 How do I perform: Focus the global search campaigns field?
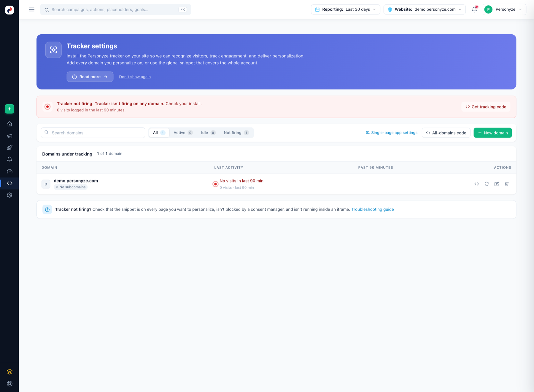click(116, 9)
